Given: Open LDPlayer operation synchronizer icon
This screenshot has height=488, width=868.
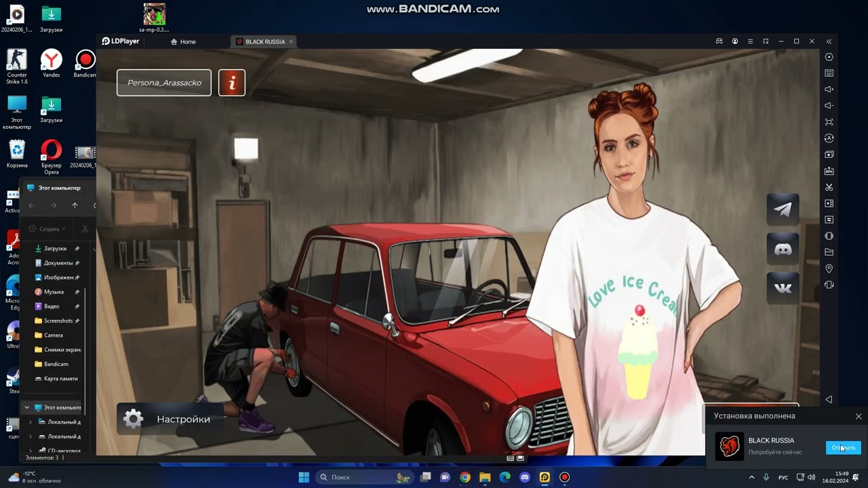Looking at the screenshot, I should point(829,138).
